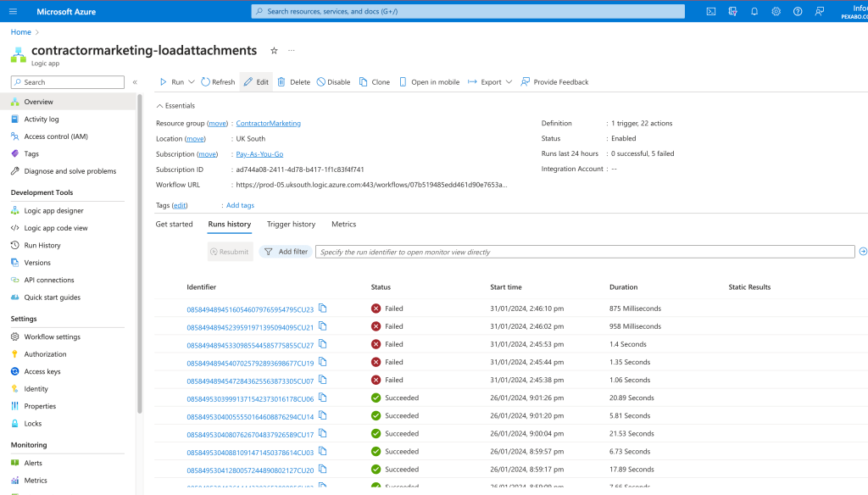Copy identifier ending CU17

tap(323, 433)
